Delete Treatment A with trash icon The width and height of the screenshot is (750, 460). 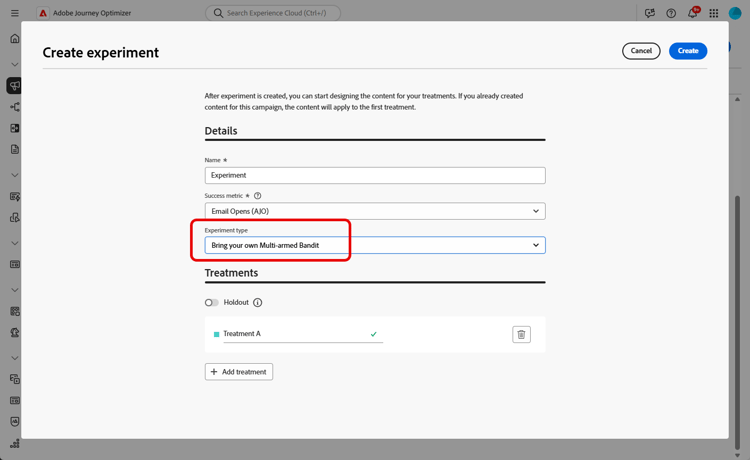click(x=521, y=334)
